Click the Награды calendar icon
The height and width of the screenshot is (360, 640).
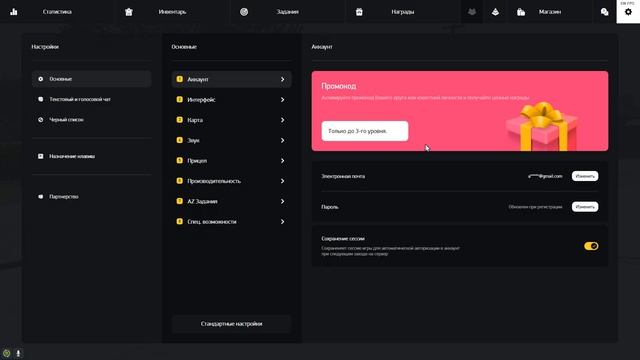pos(359,12)
